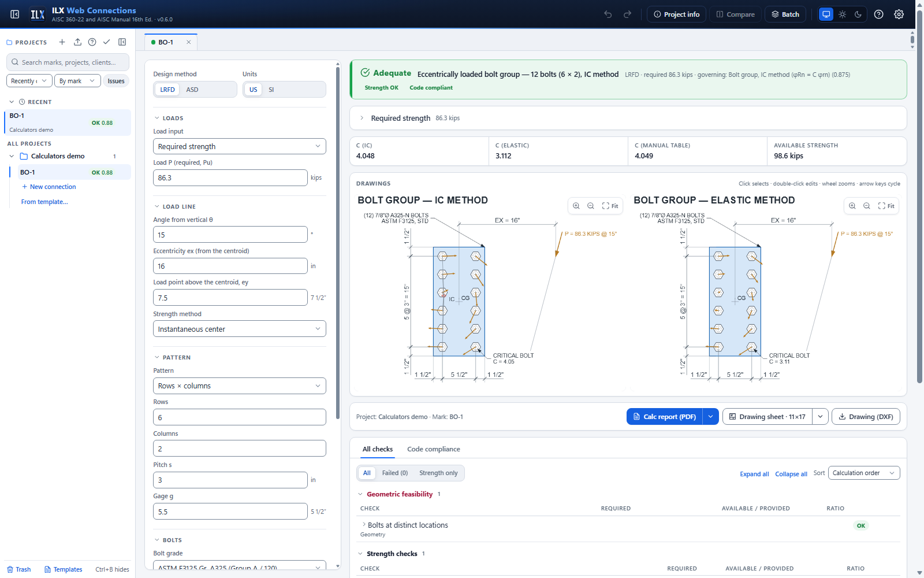The image size is (924, 578).
Task: Collapse the sidebar with the top-left panel icon
Action: pos(15,14)
